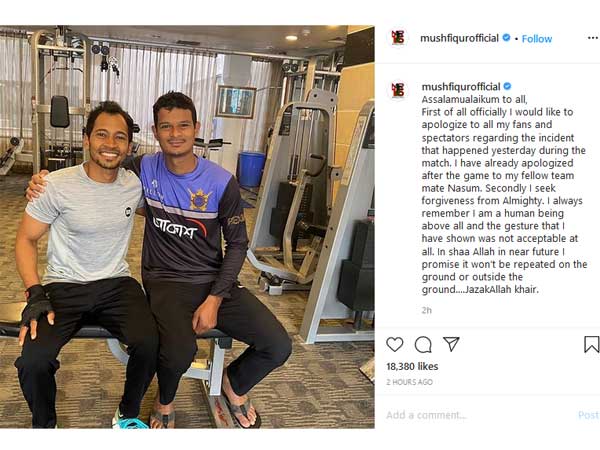Open mushfiqurofficial profile from caption username
The width and height of the screenshot is (600, 450).
(x=461, y=87)
